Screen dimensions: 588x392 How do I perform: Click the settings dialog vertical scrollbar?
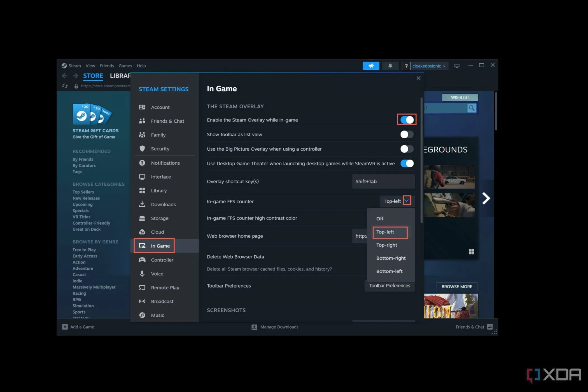point(421,160)
